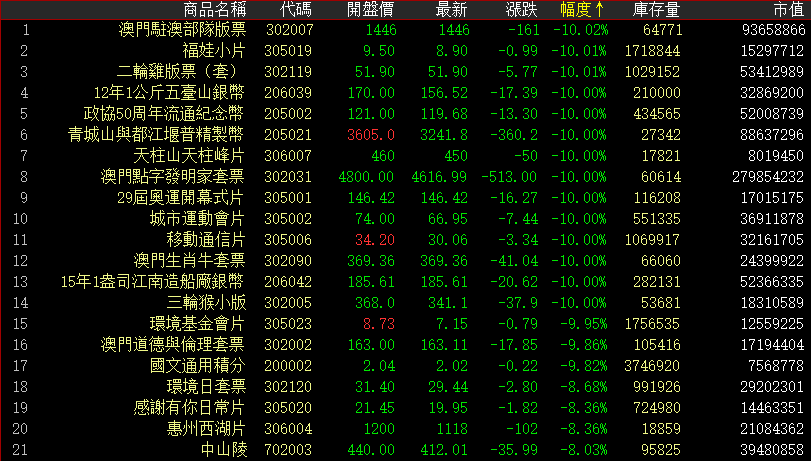The width and height of the screenshot is (811, 461).
Task: Click percentage -8.68%
Action: click(x=583, y=387)
